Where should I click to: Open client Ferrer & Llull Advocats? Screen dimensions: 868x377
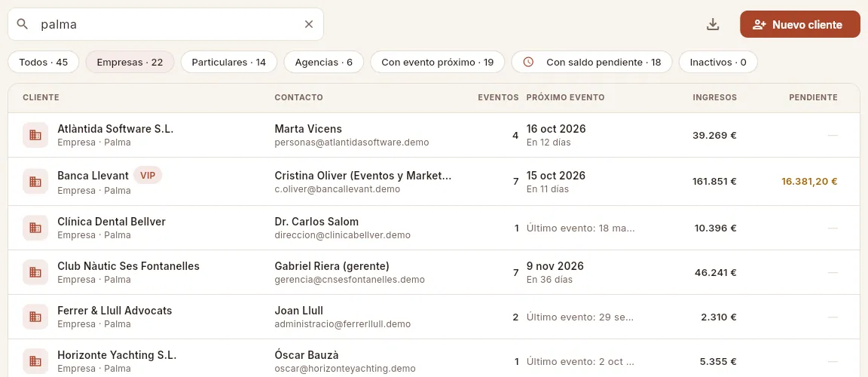(x=115, y=311)
